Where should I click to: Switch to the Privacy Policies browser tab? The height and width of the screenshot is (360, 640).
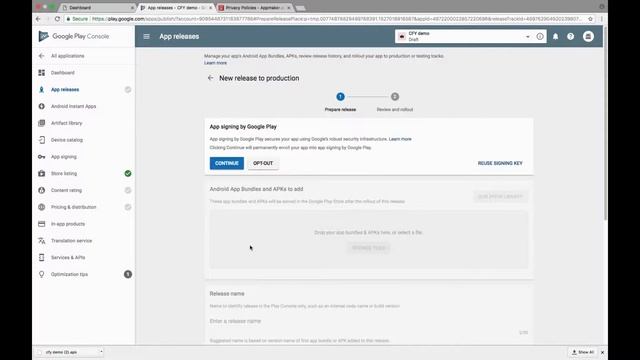tap(254, 8)
